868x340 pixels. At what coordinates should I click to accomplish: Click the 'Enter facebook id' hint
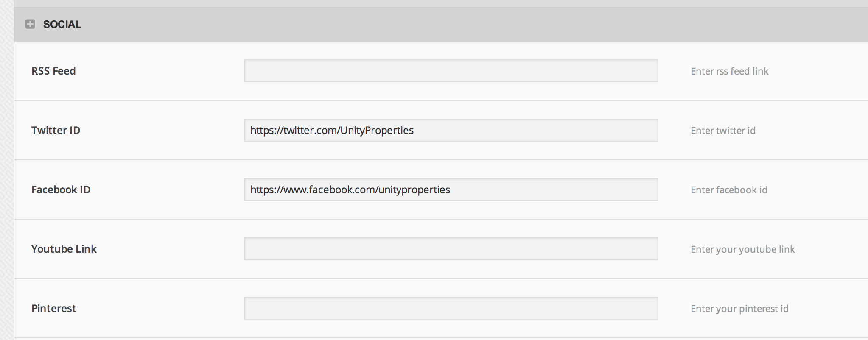[729, 190]
